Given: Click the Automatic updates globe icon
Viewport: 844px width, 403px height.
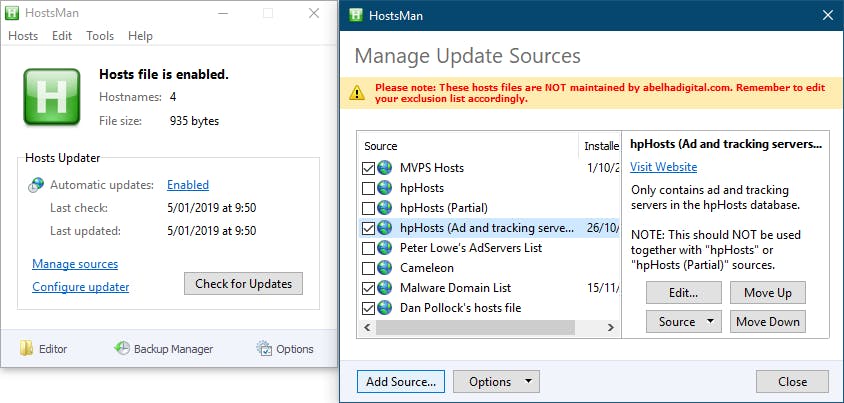Looking at the screenshot, I should pyautogui.click(x=36, y=185).
